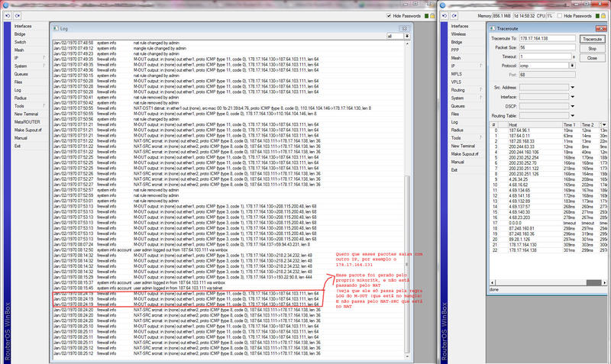Image resolution: width=611 pixels, height=364 pixels.
Task: Open Log in left WinBox sidebar
Action: click(x=18, y=90)
